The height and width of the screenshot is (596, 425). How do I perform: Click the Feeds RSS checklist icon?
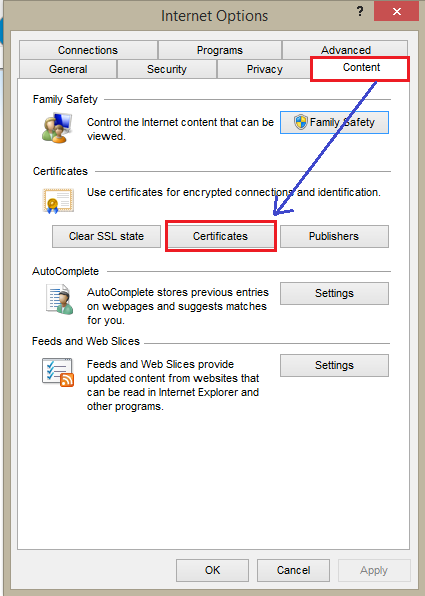[58, 372]
